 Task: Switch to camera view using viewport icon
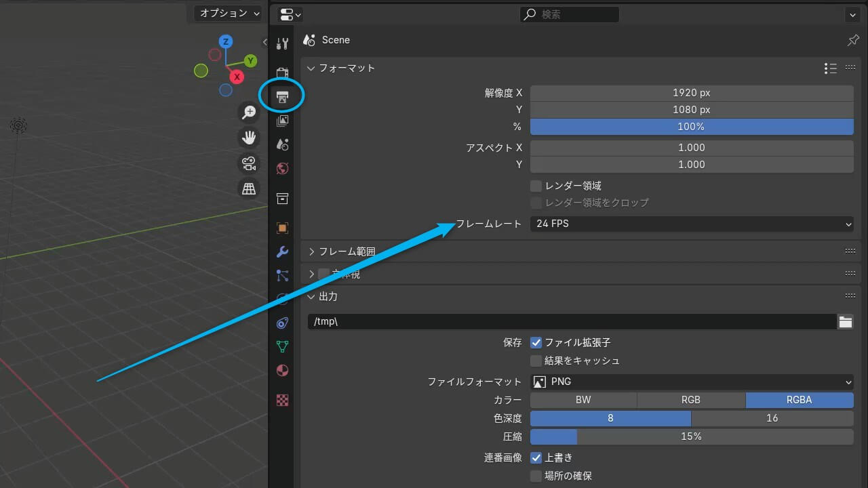249,163
